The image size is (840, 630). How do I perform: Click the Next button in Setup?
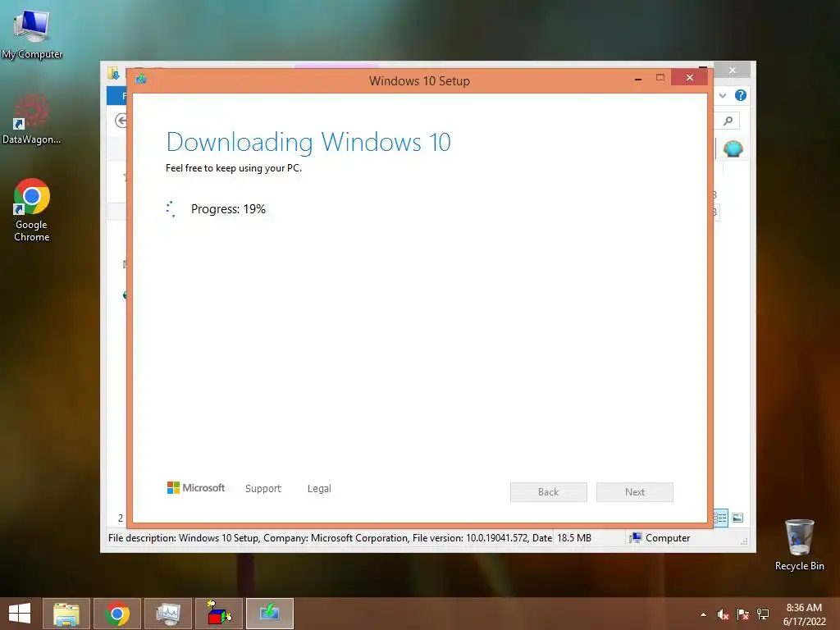click(x=635, y=492)
